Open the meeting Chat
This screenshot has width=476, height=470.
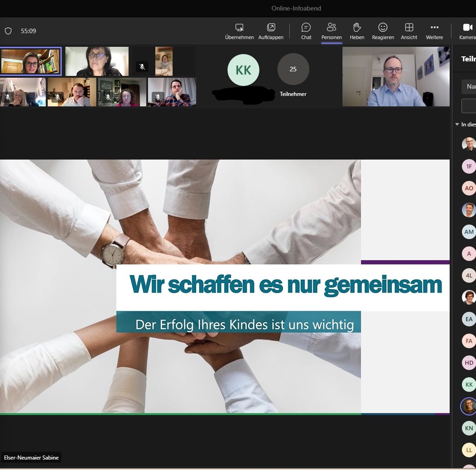[x=306, y=28]
